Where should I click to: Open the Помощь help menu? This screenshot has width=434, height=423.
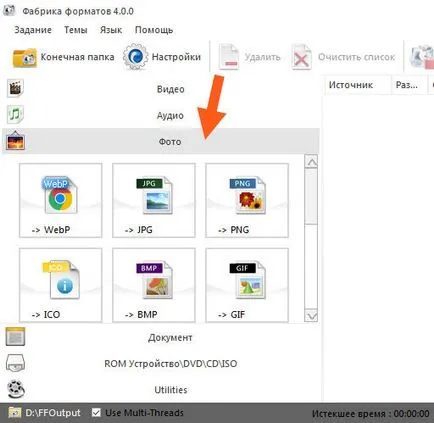(x=154, y=30)
